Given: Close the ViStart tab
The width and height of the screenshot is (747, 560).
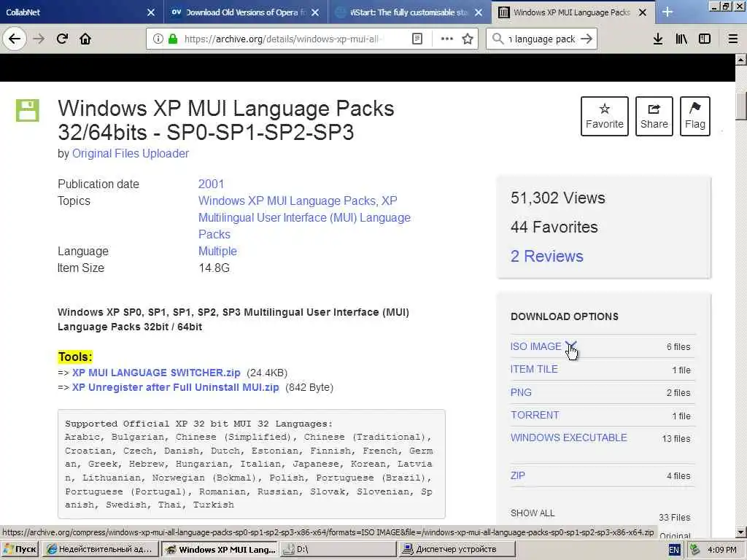Looking at the screenshot, I should coord(479,12).
